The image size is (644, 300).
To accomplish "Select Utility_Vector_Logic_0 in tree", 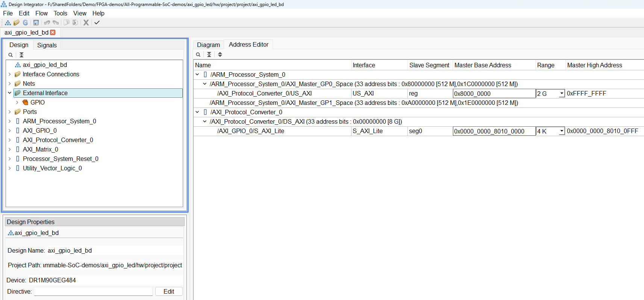I will pos(52,168).
